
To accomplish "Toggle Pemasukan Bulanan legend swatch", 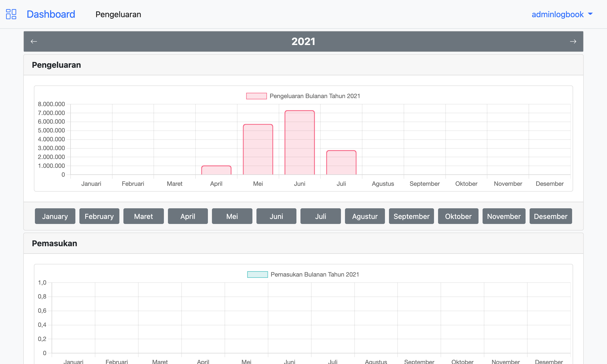I will tap(257, 275).
